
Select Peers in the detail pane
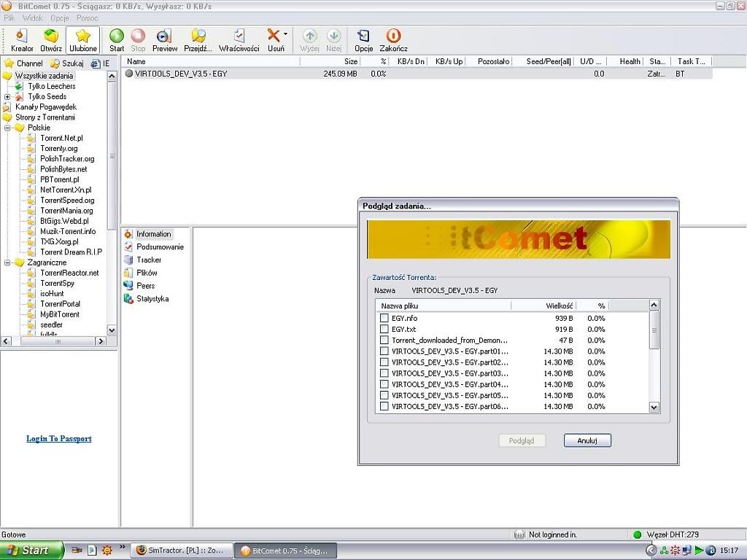point(139,286)
